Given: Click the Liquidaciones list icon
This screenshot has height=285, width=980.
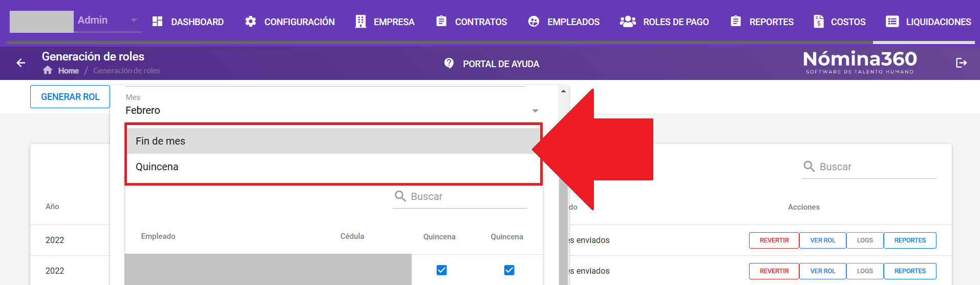Looking at the screenshot, I should (892, 22).
